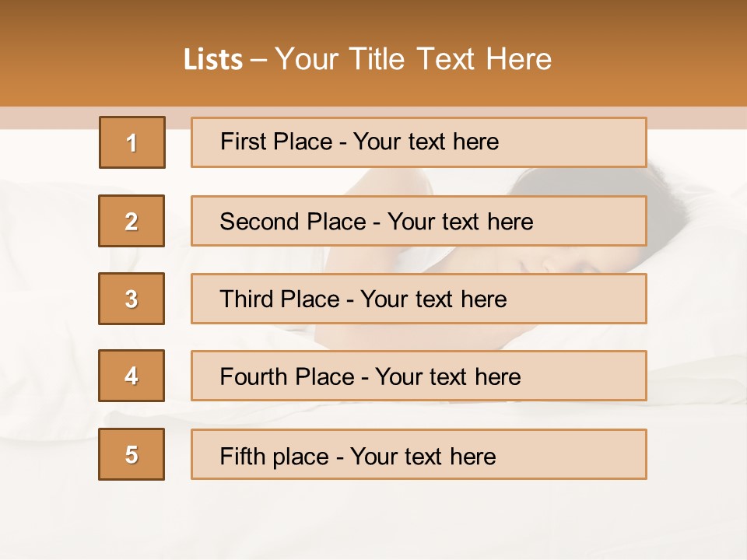Viewport: 747px width, 560px height.
Task: Click the number 1 box
Action: (132, 142)
